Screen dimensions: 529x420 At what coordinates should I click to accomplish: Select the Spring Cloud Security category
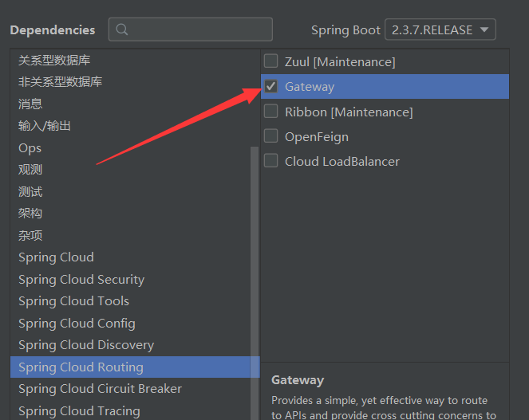pyautogui.click(x=81, y=280)
